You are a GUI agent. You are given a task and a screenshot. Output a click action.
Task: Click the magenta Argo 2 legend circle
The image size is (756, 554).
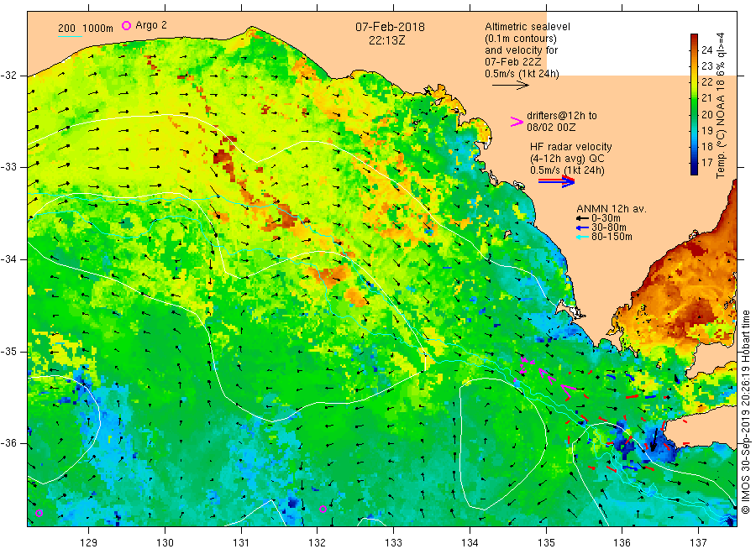pos(126,25)
